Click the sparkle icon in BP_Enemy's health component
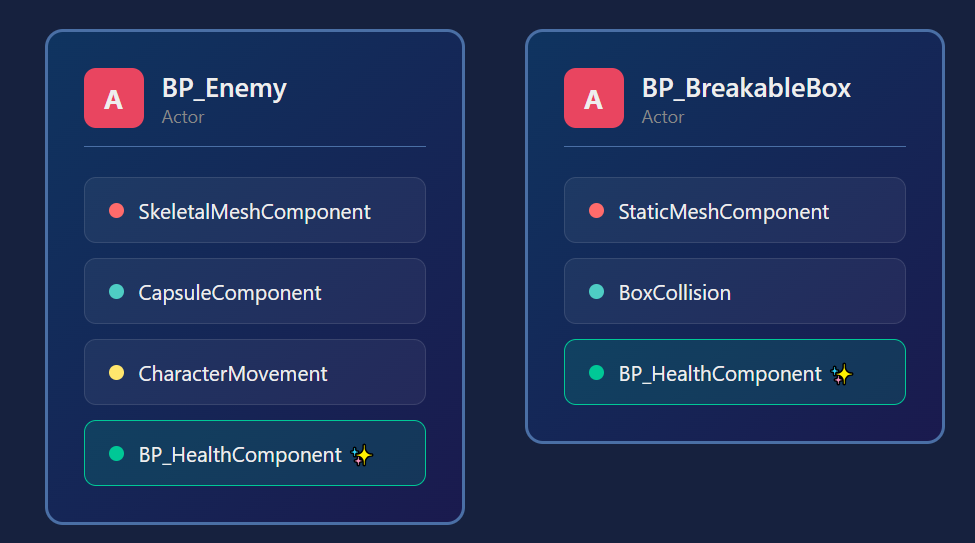Screen dimensions: 975x543 362,455
